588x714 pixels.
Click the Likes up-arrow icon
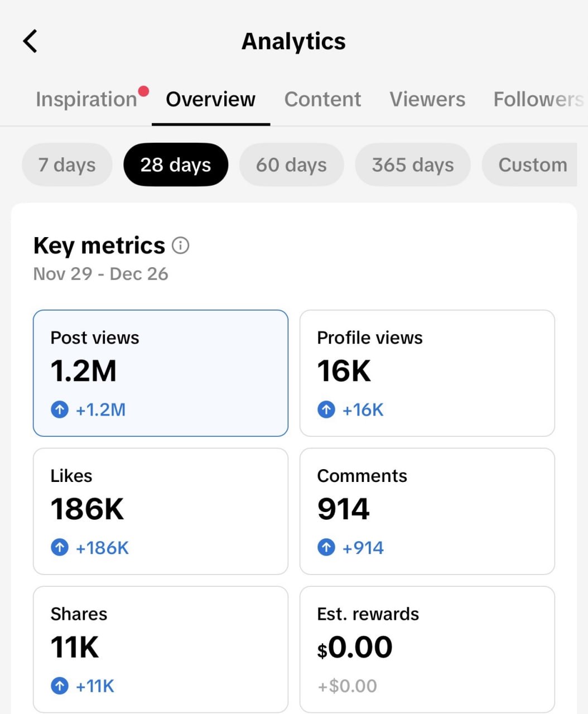pyautogui.click(x=60, y=548)
